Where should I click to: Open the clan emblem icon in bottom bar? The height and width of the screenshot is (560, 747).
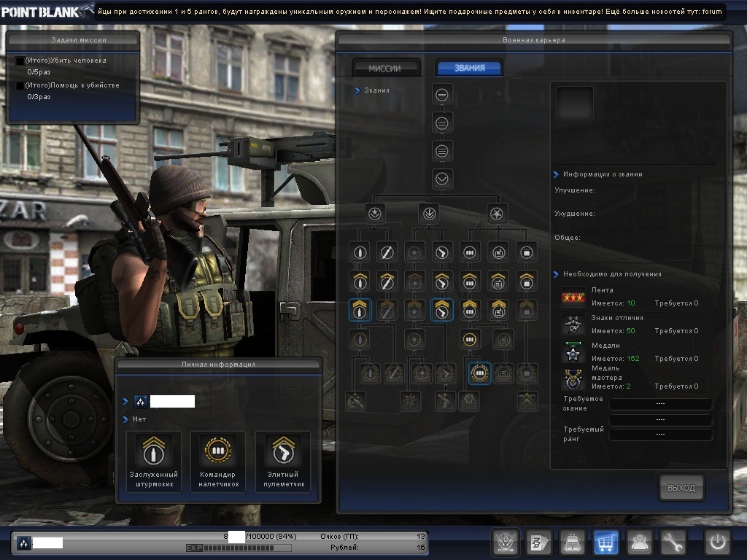tap(506, 542)
